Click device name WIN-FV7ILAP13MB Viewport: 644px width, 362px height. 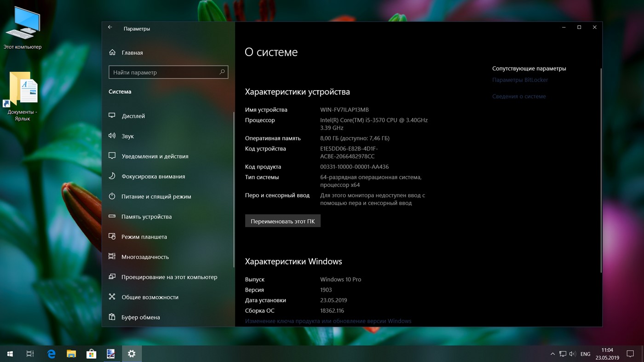pos(344,110)
